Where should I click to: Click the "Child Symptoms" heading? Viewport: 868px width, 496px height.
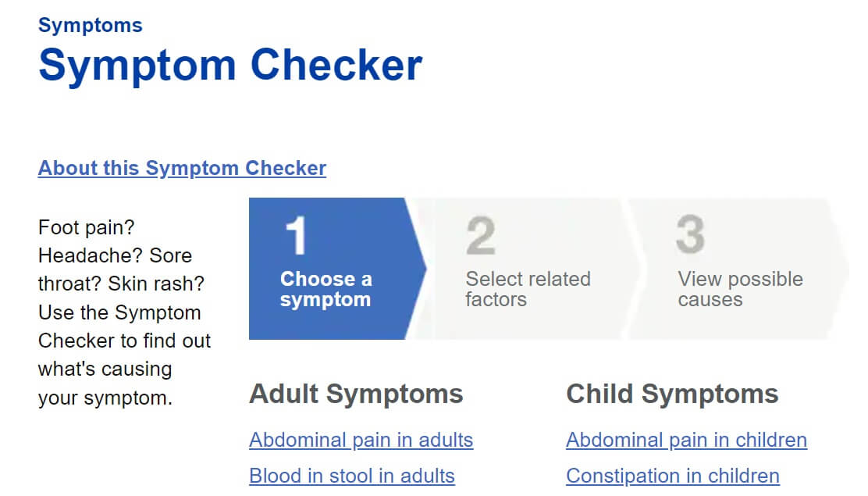pyautogui.click(x=672, y=394)
